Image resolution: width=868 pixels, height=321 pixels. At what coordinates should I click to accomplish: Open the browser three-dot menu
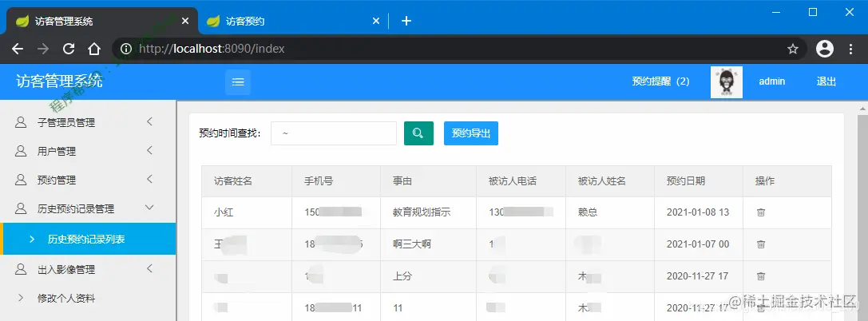pos(851,49)
